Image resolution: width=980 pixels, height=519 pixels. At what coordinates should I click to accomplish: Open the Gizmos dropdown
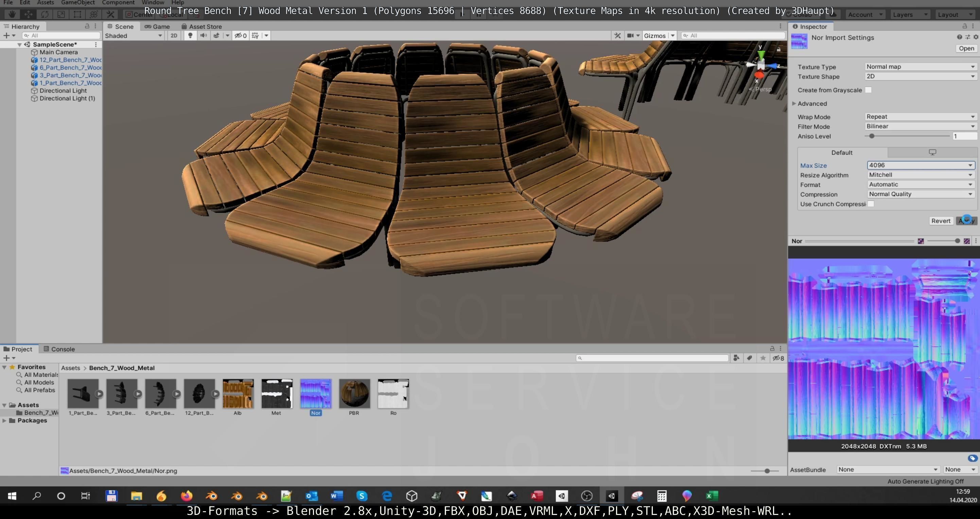[x=659, y=35]
